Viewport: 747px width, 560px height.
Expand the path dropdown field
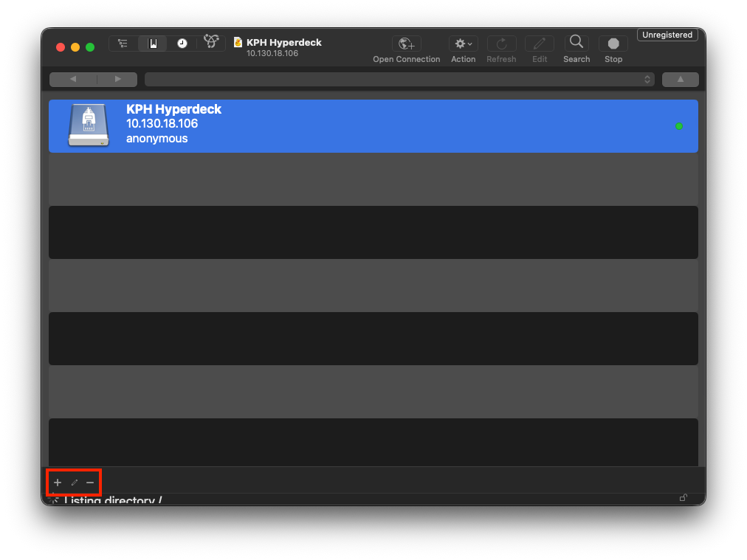pos(399,80)
